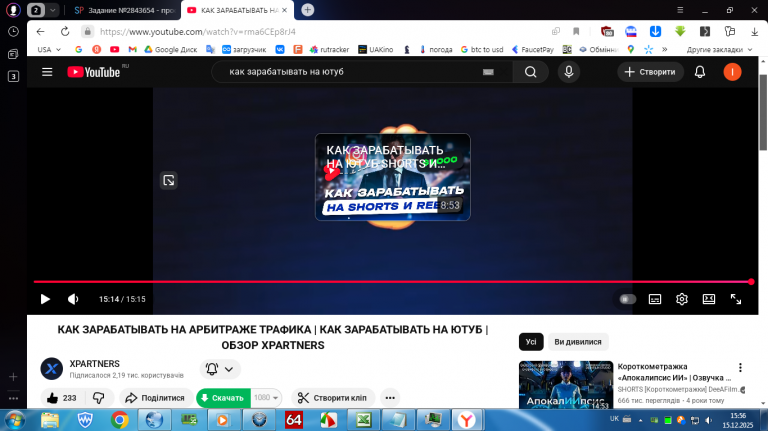Open the browser main menu icon
The image size is (768, 431).
680,10
